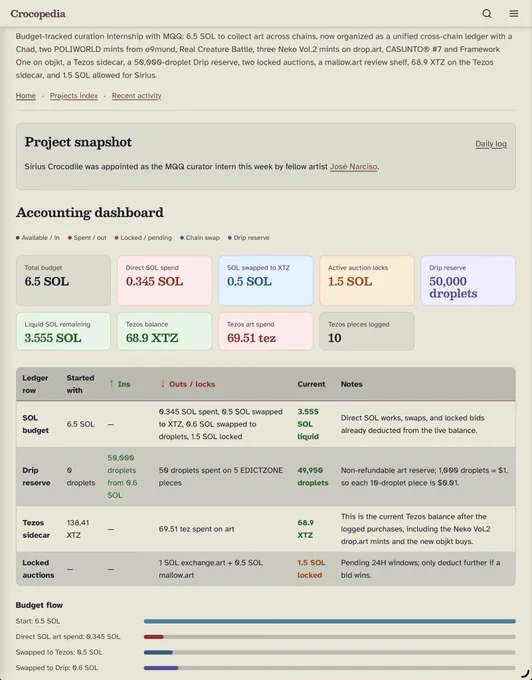Click the Current column header
The width and height of the screenshot is (532, 680).
click(311, 384)
